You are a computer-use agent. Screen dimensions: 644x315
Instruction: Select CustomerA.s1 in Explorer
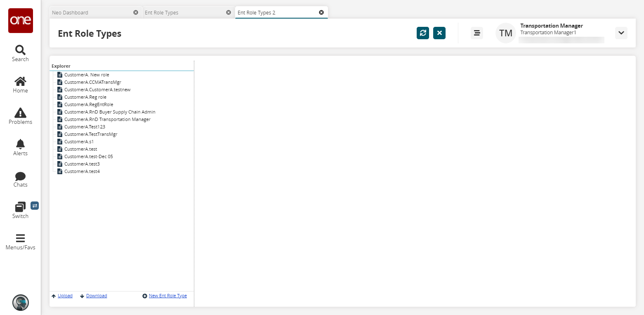[x=79, y=142]
